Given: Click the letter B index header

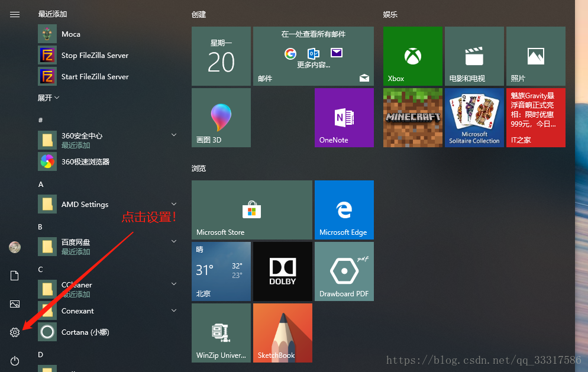Looking at the screenshot, I should pos(40,227).
